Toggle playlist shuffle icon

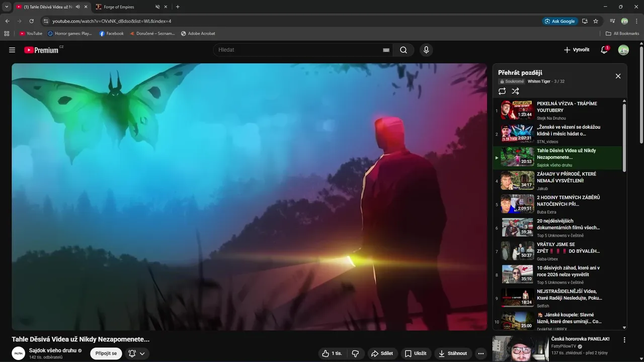[x=515, y=91]
